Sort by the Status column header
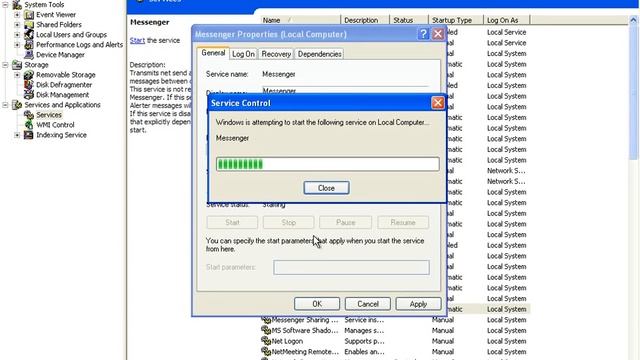Viewport: 640px width, 360px height. (409, 20)
